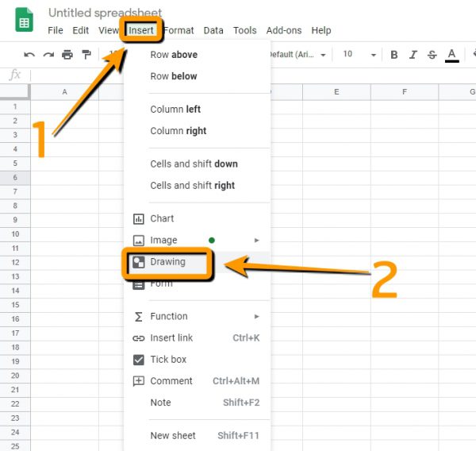The height and width of the screenshot is (451, 476).
Task: Click the Image icon in Insert menu
Action: [x=139, y=241]
